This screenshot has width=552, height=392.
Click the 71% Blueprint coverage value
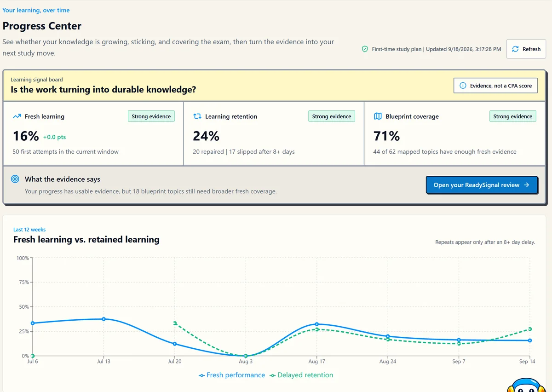click(387, 136)
